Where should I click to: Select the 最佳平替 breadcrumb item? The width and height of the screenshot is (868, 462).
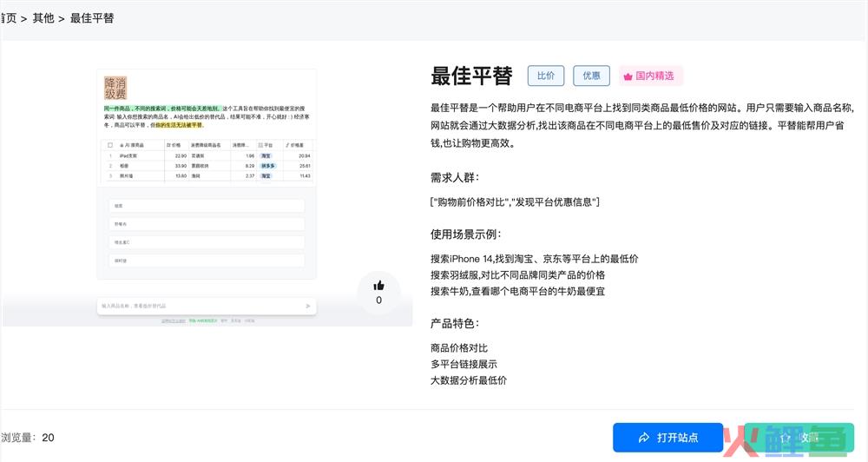coord(91,17)
